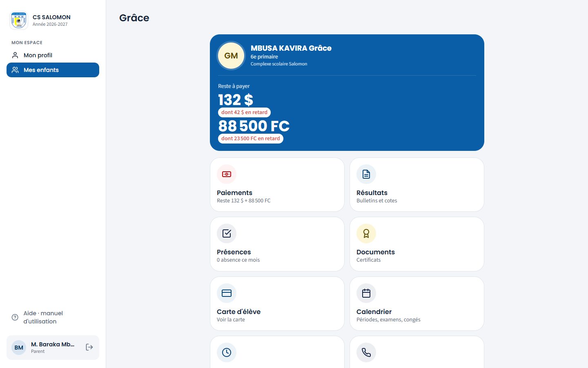Click 'Bulletins et cotes' subtitle
The image size is (588, 368).
[x=376, y=201]
